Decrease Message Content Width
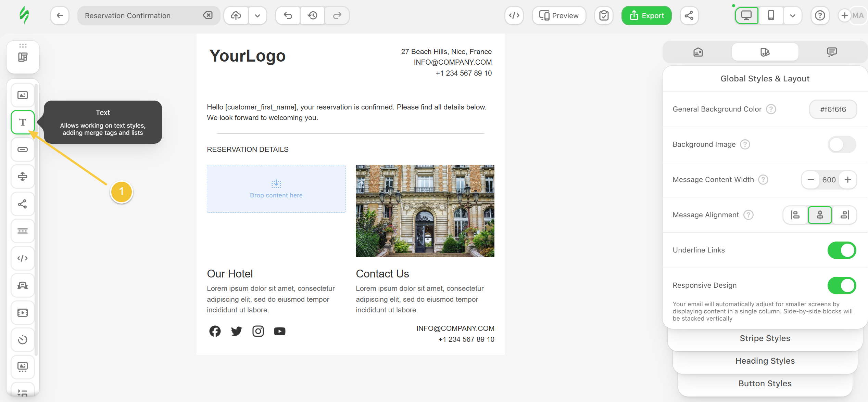The width and height of the screenshot is (868, 402). pos(810,180)
